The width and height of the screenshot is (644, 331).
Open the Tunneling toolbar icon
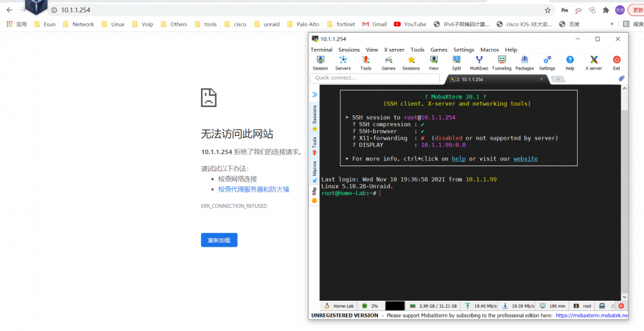point(502,63)
